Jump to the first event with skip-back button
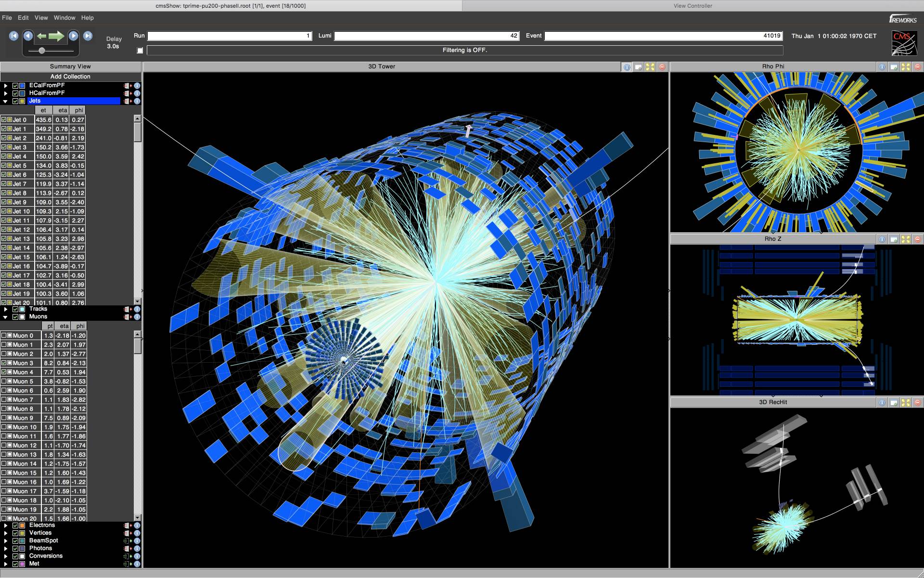 tap(13, 36)
